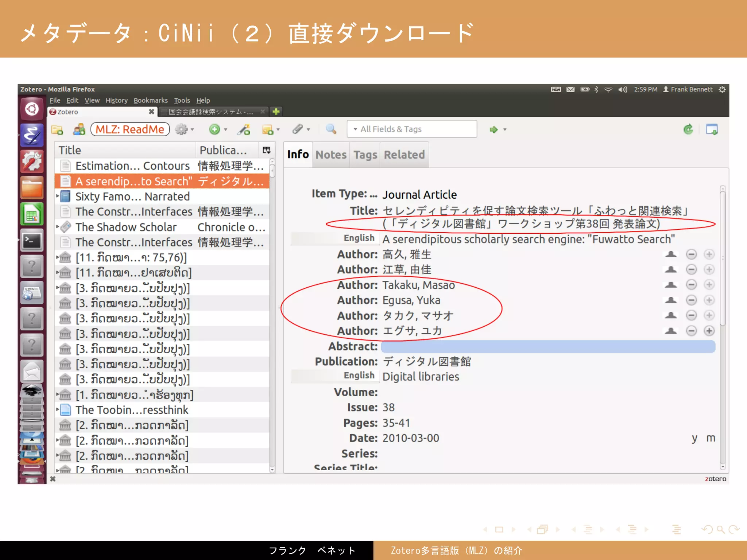The image size is (747, 560).
Task: Open the search mode dropdown arrow
Action: coord(355,129)
